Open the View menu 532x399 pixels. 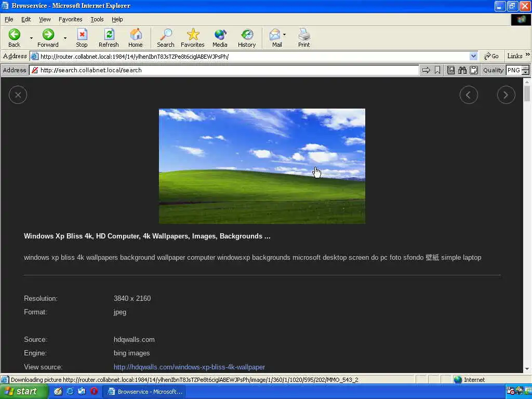pyautogui.click(x=45, y=19)
